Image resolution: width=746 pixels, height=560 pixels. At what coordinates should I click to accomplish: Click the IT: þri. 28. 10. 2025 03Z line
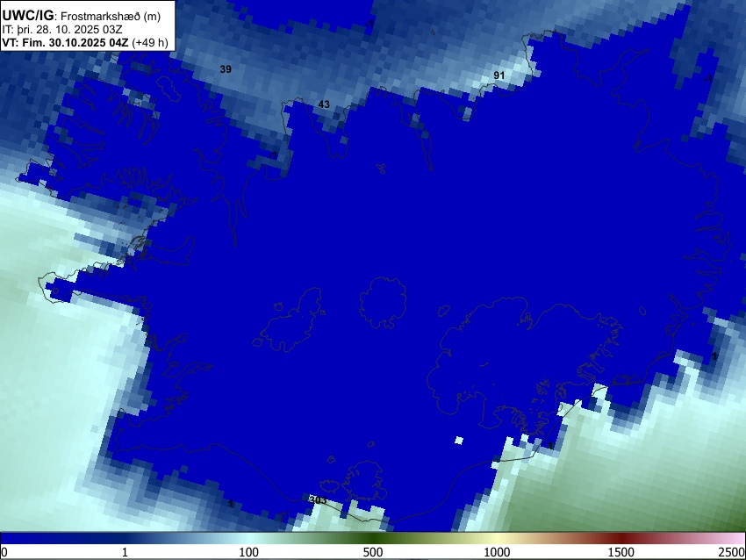[x=61, y=30]
